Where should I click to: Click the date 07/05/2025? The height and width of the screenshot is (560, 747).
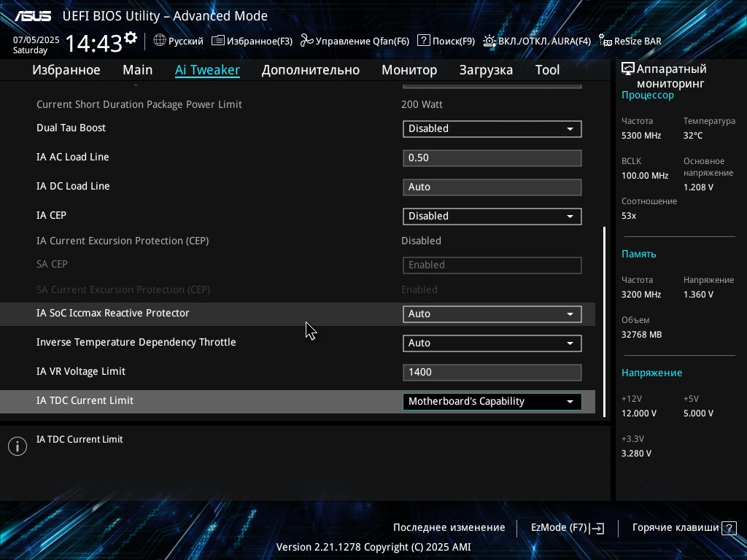tap(36, 40)
